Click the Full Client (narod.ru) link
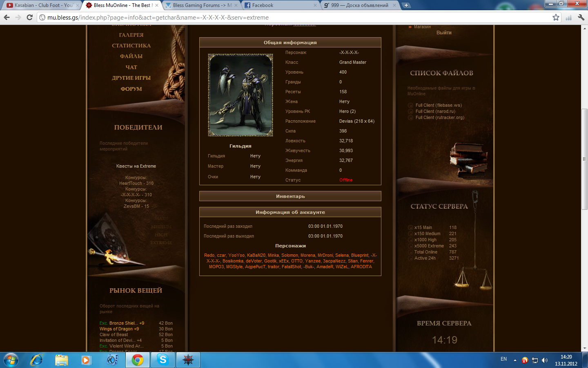 pyautogui.click(x=435, y=111)
